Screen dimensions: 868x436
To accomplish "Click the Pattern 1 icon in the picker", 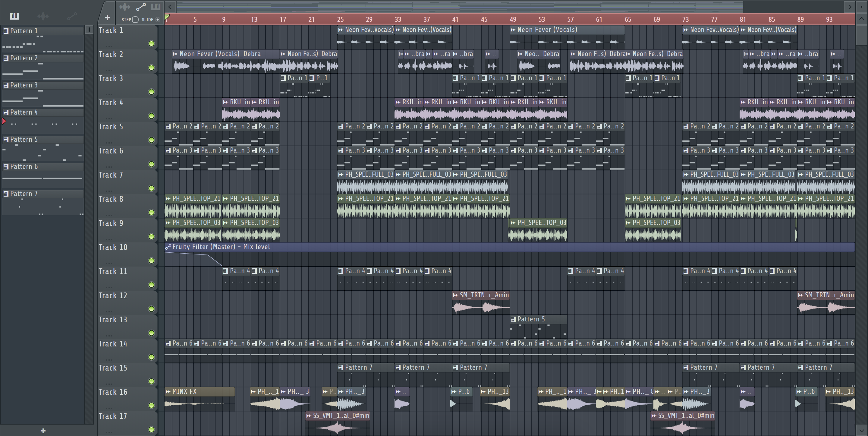I will click(6, 31).
